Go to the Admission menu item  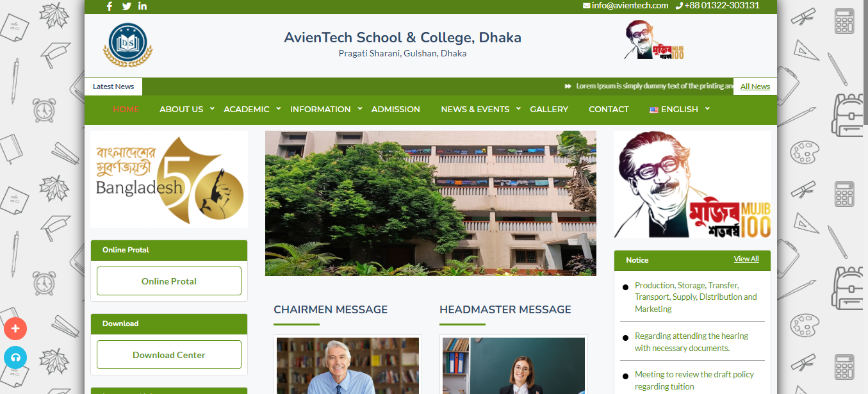point(396,110)
